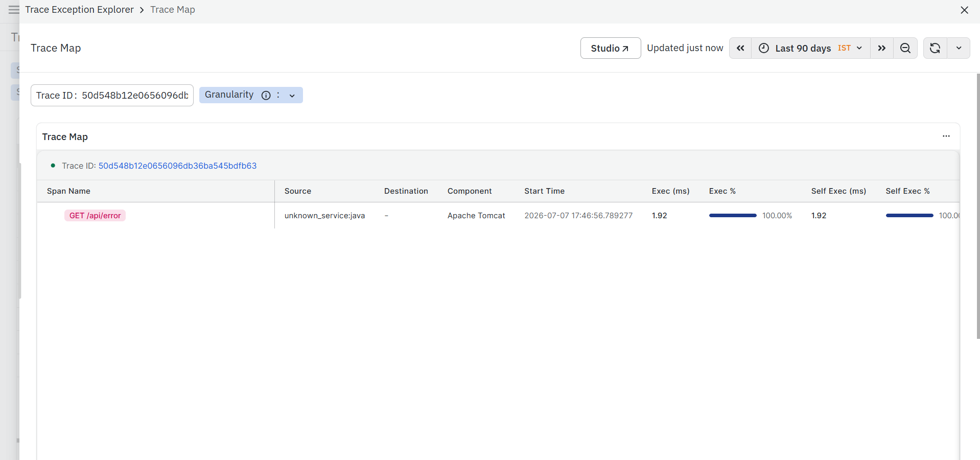This screenshot has width=980, height=460.
Task: Sort by Exec % column header
Action: 722,191
